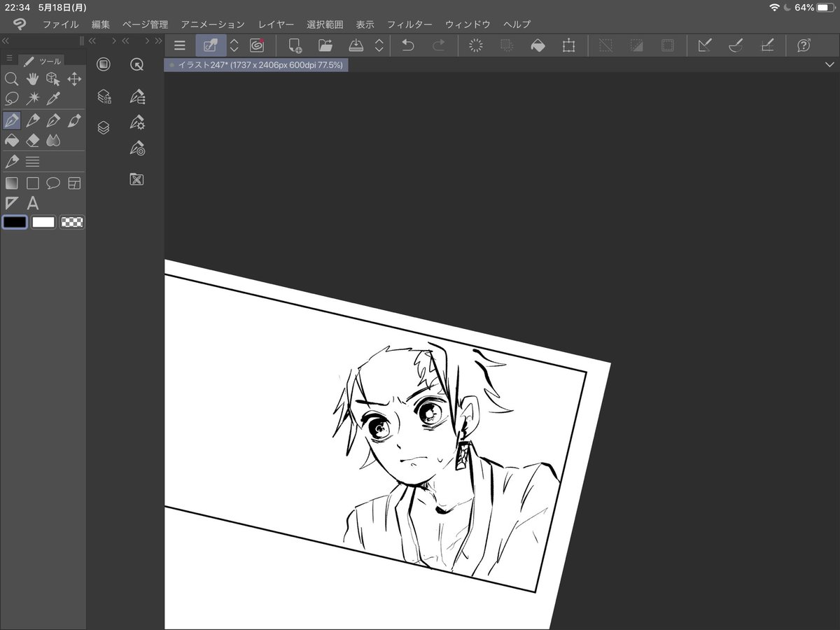Toggle the highlighted edit-mode switch icon
This screenshot has height=630, width=840.
tap(211, 45)
